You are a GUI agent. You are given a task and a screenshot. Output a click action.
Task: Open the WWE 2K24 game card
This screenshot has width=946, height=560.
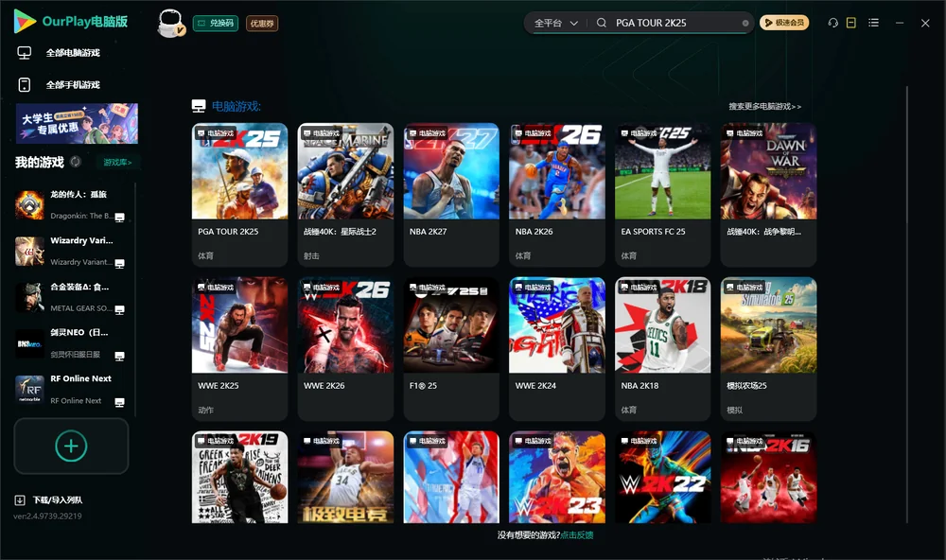(x=557, y=349)
